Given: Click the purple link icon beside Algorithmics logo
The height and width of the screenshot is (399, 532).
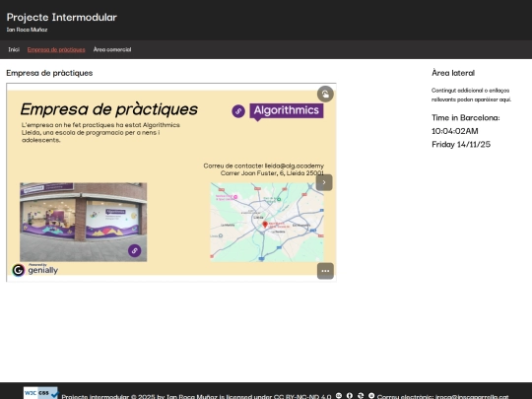Looking at the screenshot, I should pos(238,111).
